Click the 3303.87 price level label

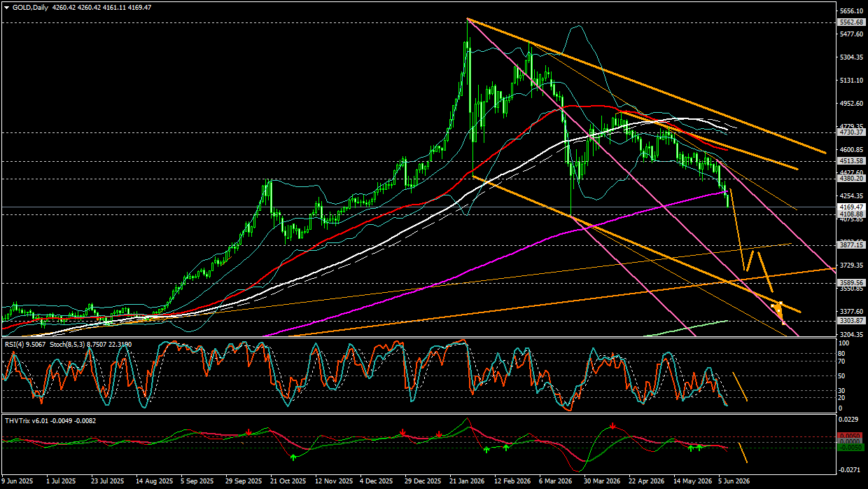[x=852, y=320]
